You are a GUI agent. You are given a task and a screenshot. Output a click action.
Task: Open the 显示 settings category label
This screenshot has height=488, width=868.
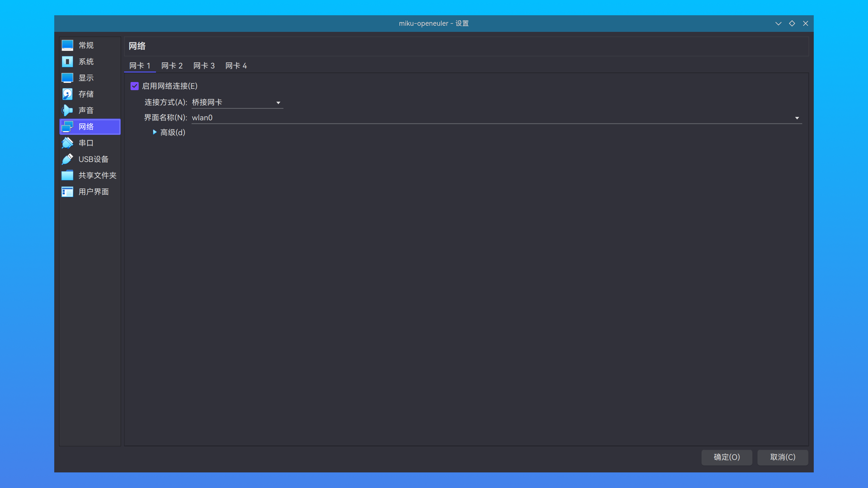86,78
